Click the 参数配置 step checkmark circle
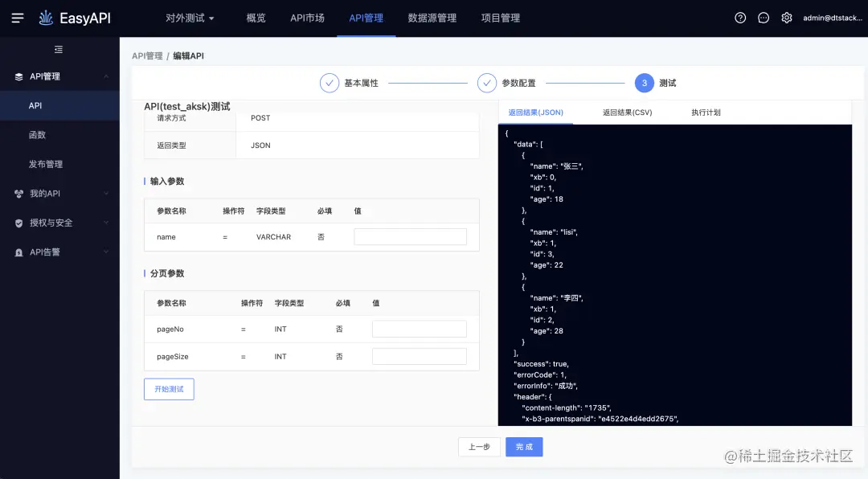The image size is (868, 479). pyautogui.click(x=486, y=83)
